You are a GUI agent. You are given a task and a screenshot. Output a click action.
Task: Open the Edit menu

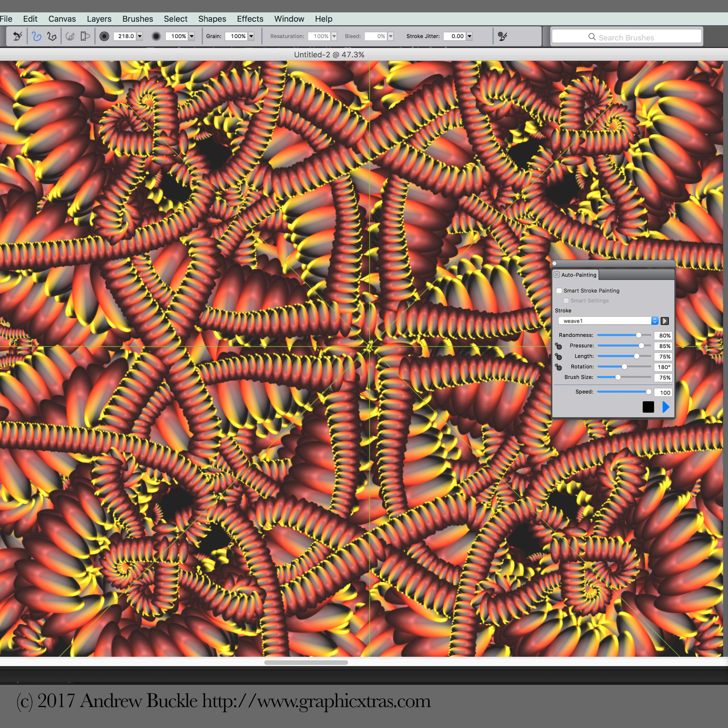[x=30, y=19]
